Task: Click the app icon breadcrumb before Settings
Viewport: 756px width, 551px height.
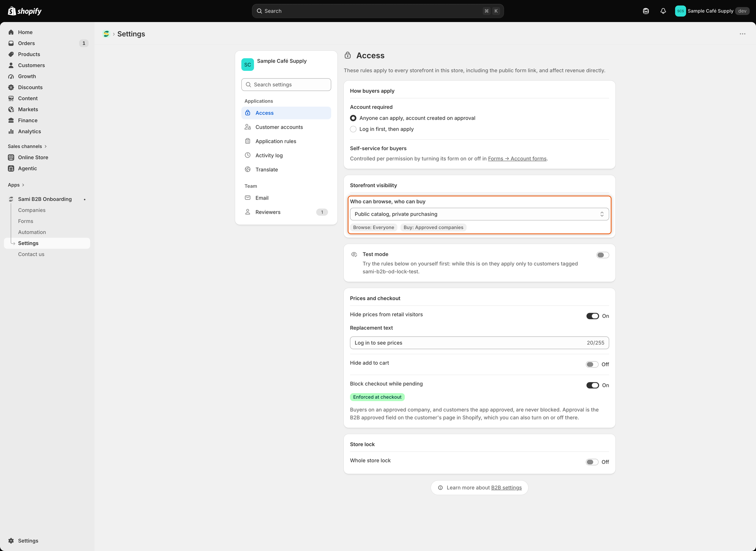Action: 106,34
